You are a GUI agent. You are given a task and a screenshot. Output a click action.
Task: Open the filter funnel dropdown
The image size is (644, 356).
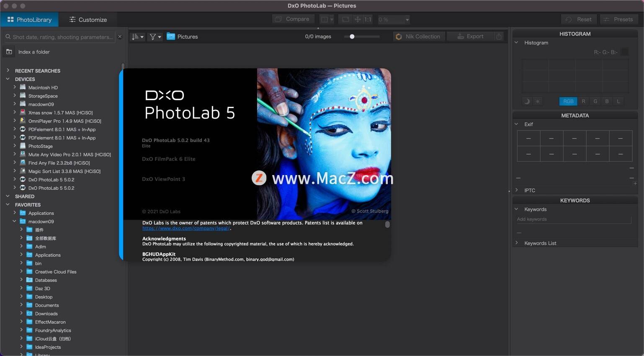(155, 37)
